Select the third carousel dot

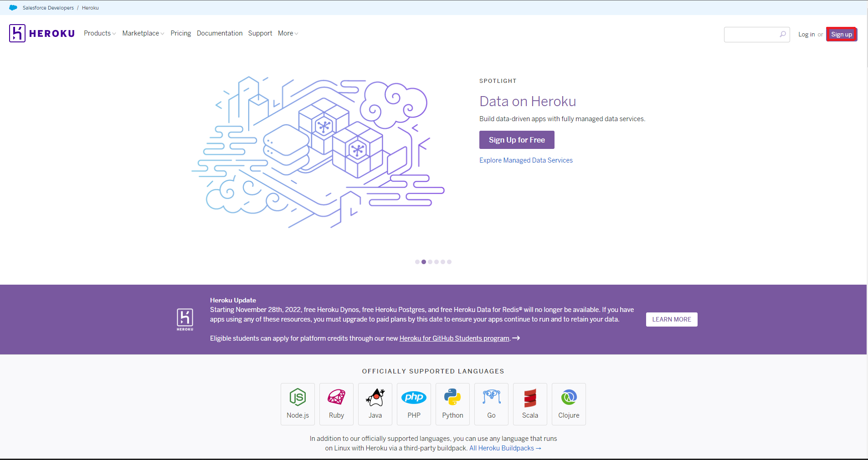(430, 262)
